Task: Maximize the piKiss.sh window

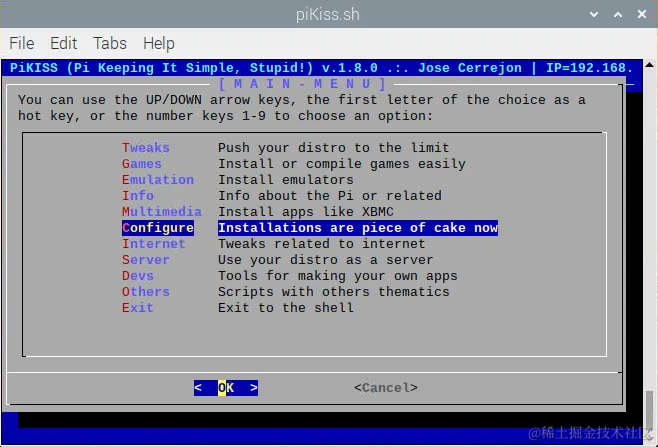Action: tap(618, 14)
